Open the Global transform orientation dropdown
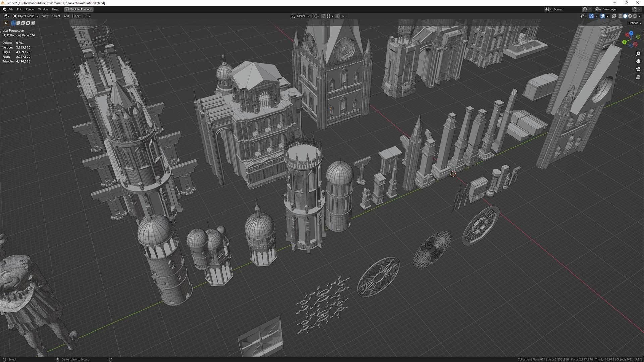This screenshot has height=362, width=644. pos(301,16)
